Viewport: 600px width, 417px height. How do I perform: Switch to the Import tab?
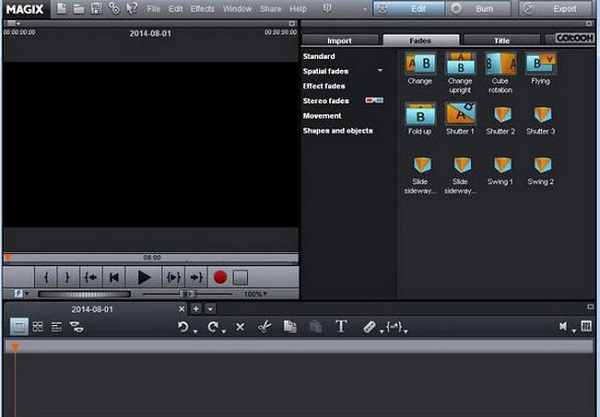pos(339,40)
